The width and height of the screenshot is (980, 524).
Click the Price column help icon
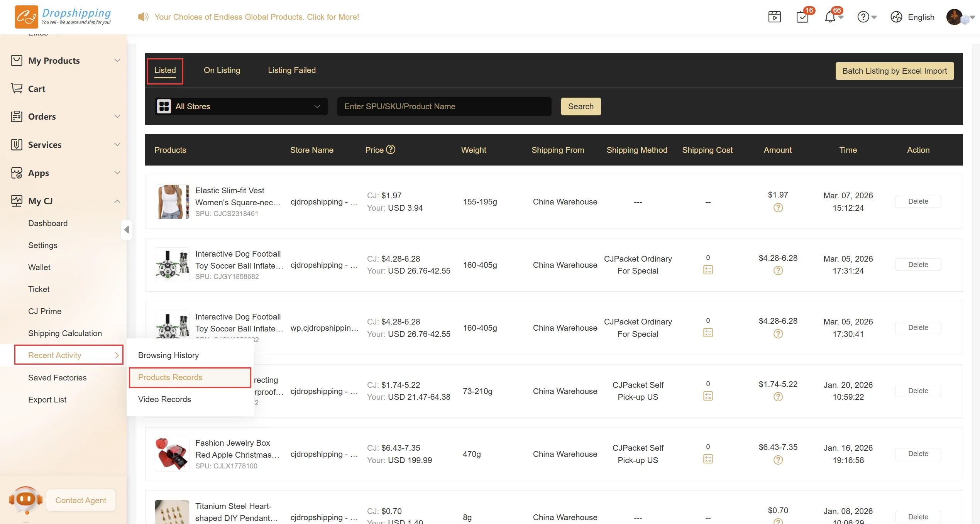tap(391, 149)
